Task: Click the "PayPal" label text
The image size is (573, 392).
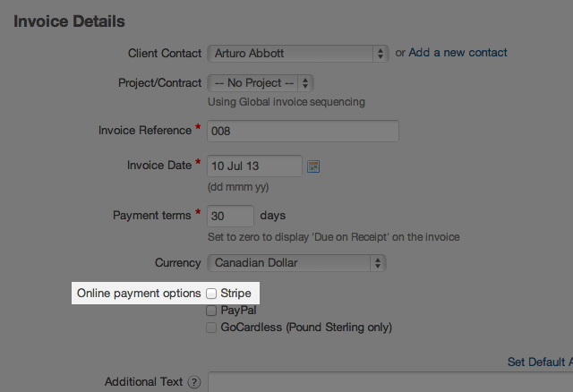Action: pos(239,311)
